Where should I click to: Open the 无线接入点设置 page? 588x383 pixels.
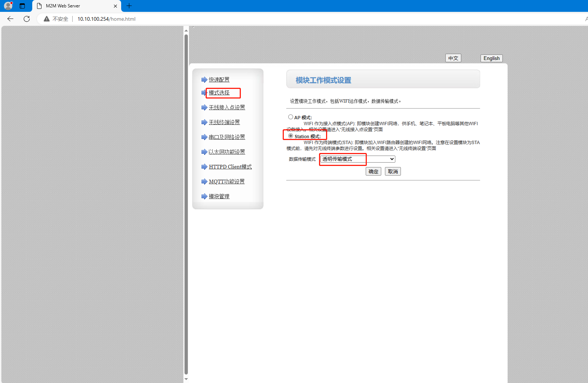[227, 107]
